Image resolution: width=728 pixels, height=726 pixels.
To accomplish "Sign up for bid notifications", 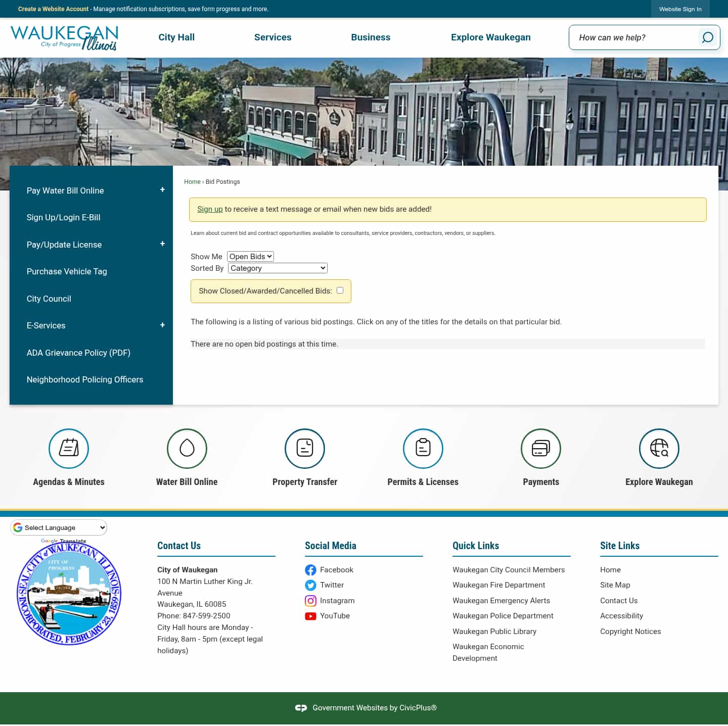I will [x=210, y=209].
